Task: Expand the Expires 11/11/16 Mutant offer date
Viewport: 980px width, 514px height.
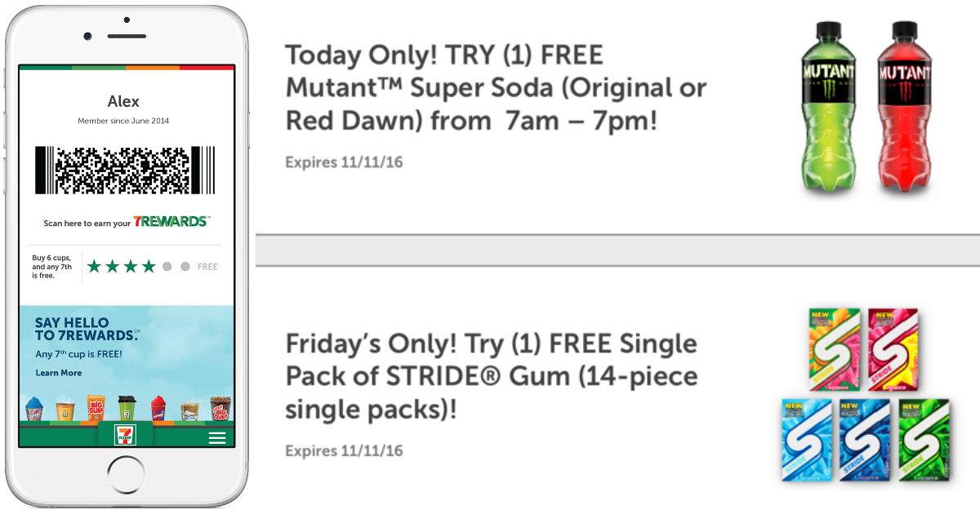Action: pos(344,162)
